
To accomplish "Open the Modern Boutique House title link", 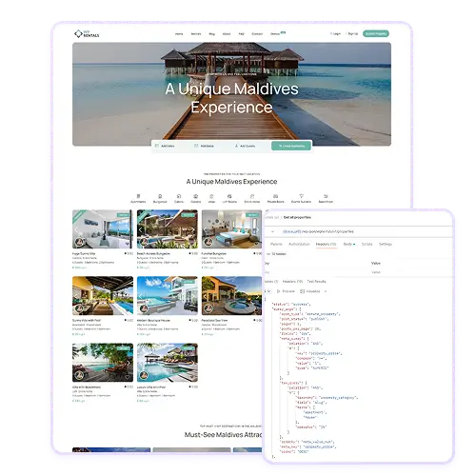I will coord(153,320).
